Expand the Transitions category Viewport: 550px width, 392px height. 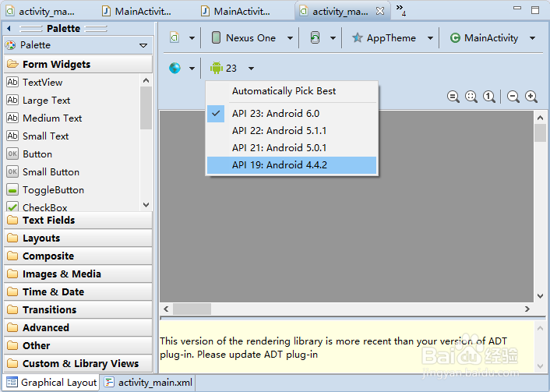78,309
